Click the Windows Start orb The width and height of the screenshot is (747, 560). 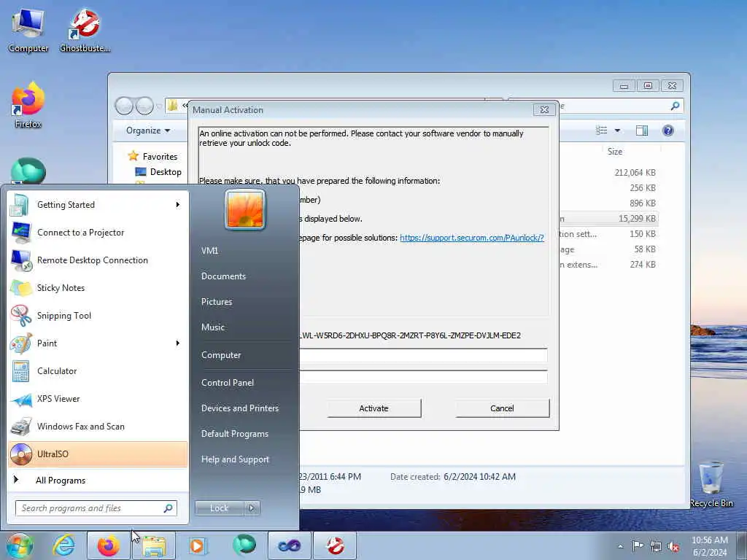[x=19, y=545]
